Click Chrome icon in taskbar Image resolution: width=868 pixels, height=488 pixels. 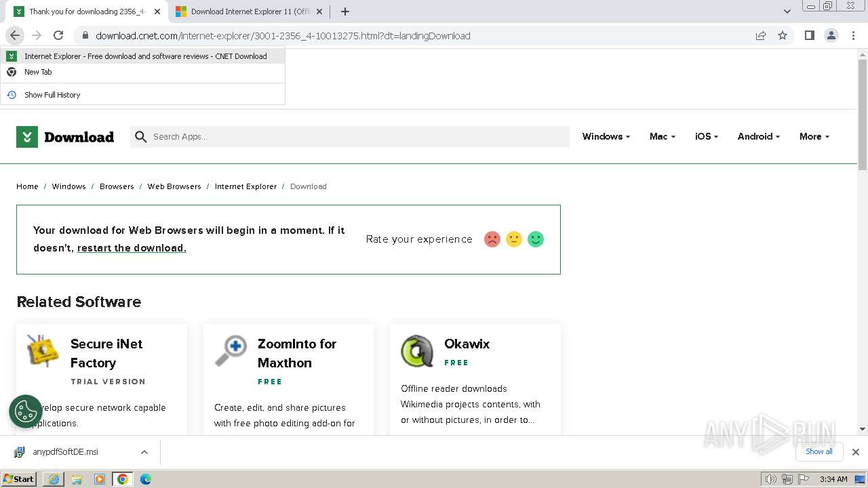point(123,479)
